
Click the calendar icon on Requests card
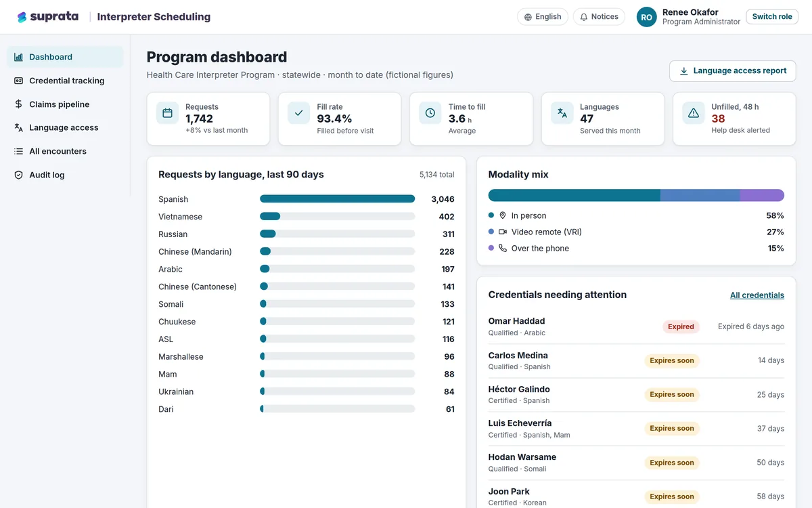[167, 113]
